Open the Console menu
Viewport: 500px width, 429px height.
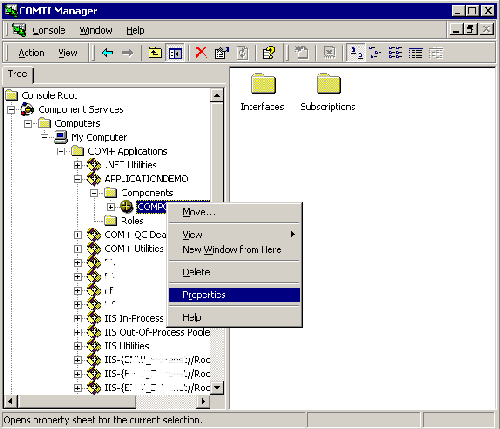pos(49,30)
